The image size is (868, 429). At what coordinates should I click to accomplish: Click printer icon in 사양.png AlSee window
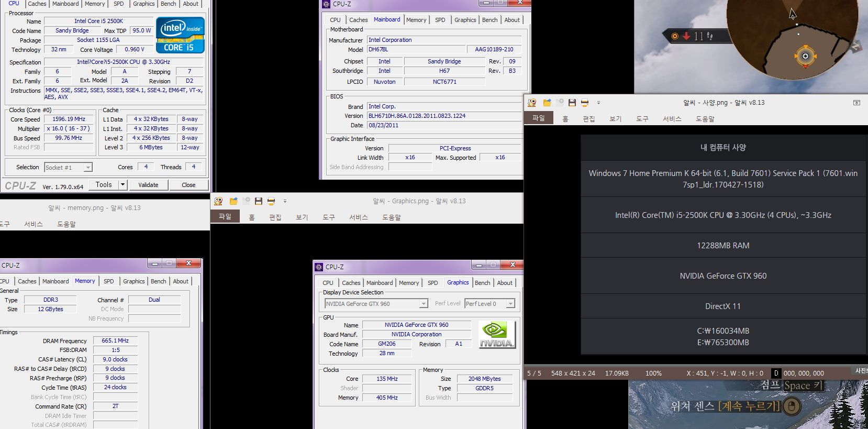click(585, 103)
